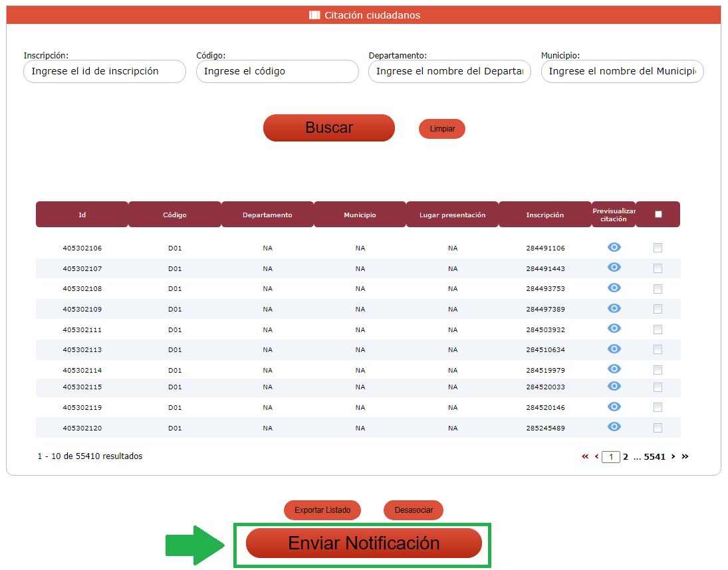Image resolution: width=728 pixels, height=570 pixels.
Task: Select the row checkbox for Id 405302115
Action: click(658, 387)
